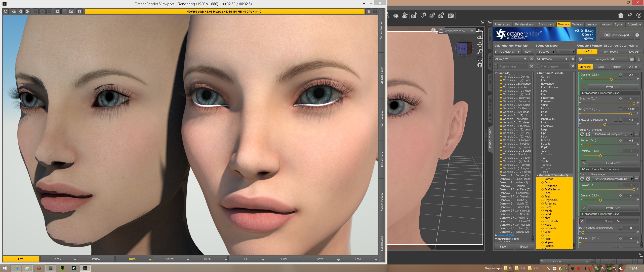Viewport: 644px width, 272px height.
Task: Click the viewport restart render icon
Action: pos(6,11)
